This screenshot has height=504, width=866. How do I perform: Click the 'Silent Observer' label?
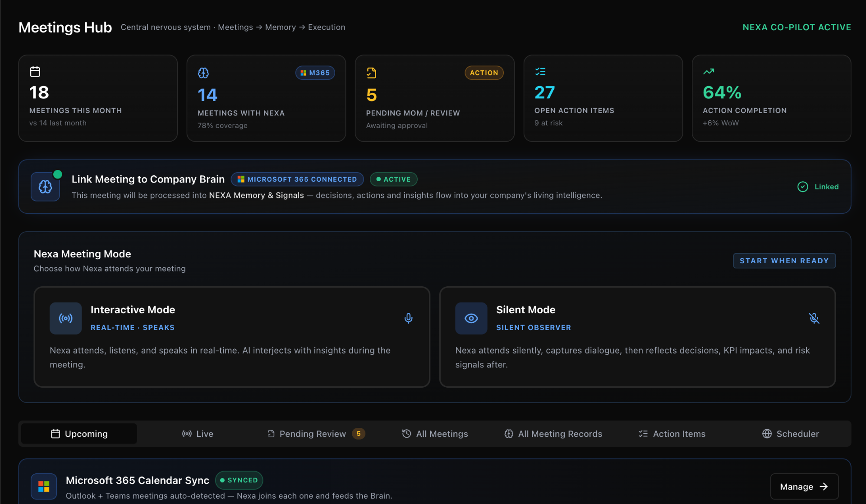point(534,328)
